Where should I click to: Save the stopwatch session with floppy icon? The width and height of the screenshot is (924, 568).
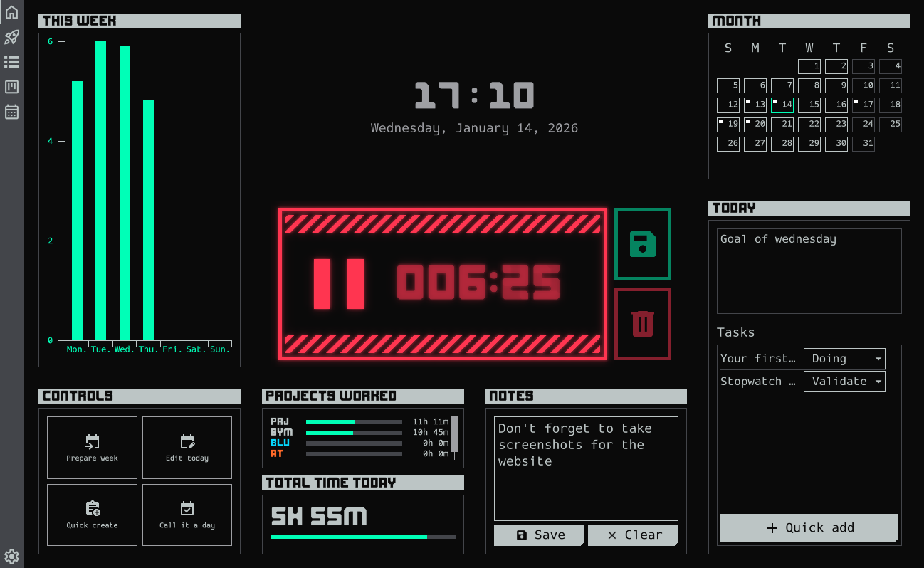(643, 244)
